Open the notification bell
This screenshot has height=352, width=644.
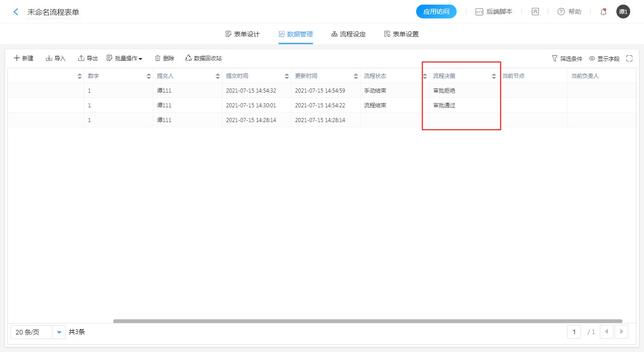pos(603,12)
